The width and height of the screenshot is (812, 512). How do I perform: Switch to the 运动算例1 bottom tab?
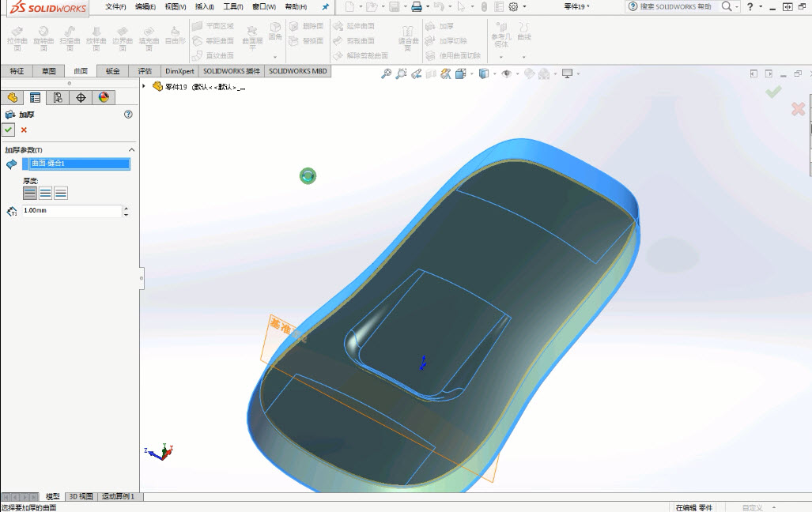point(118,496)
